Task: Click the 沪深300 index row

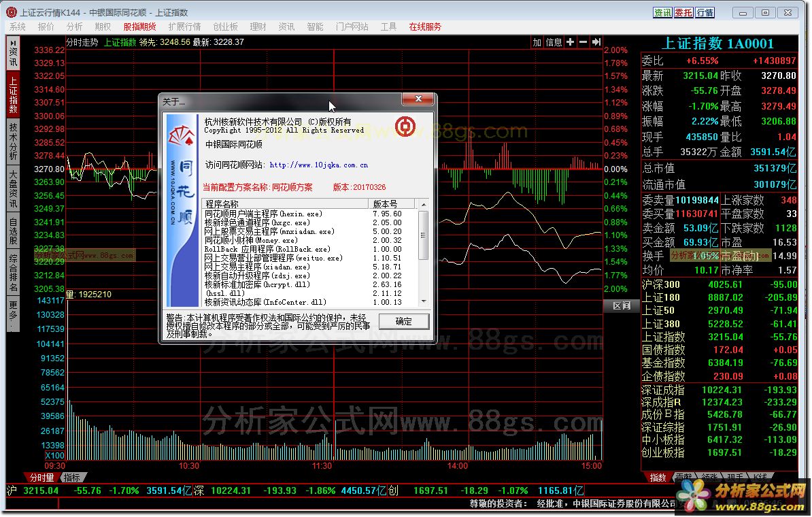Action: pos(720,284)
